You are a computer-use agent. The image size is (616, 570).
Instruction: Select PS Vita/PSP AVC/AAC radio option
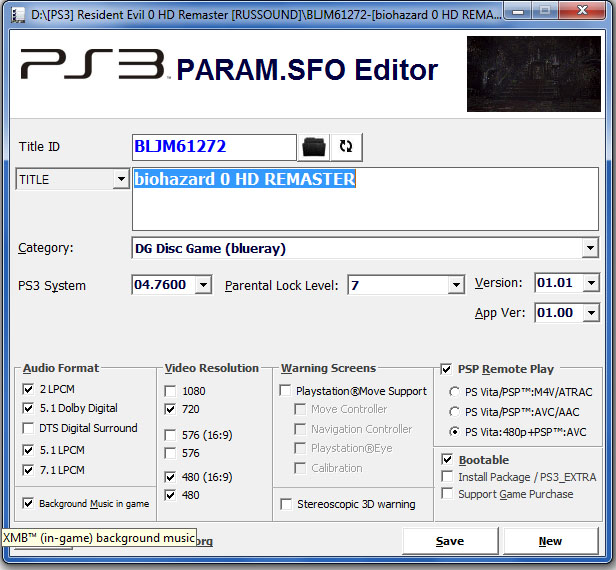(456, 412)
